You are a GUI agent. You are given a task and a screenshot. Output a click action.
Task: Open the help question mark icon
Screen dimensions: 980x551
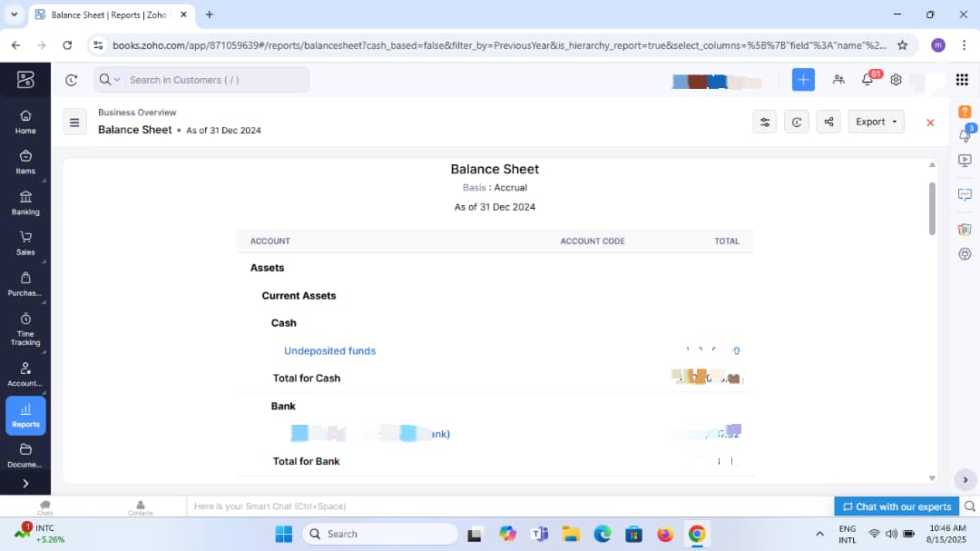coord(965,112)
